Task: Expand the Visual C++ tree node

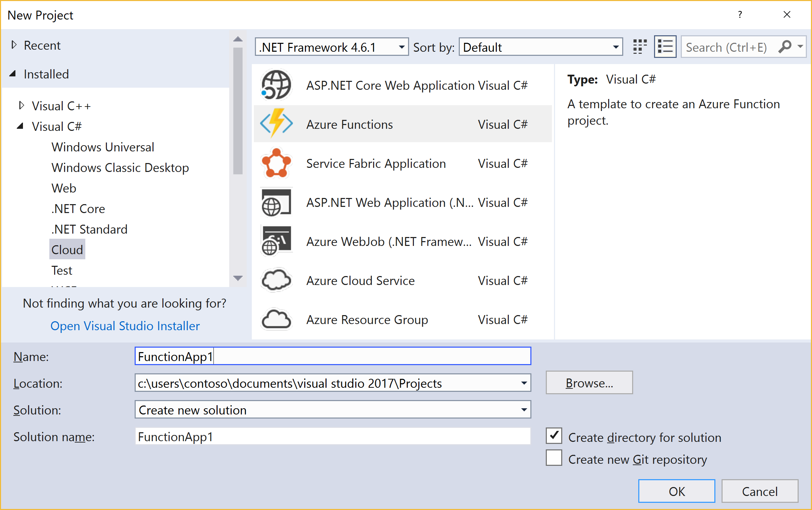Action: pyautogui.click(x=21, y=105)
